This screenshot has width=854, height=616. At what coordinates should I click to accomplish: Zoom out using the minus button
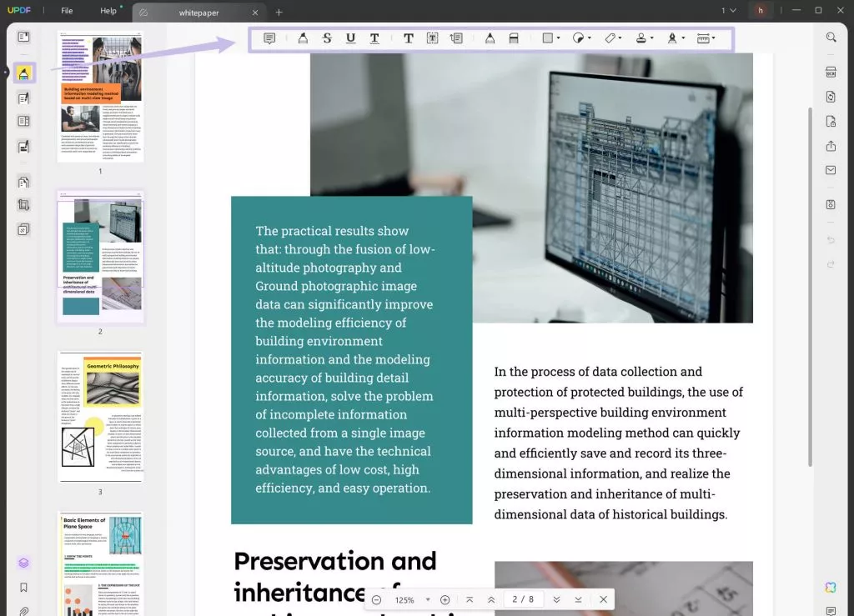coord(376,599)
